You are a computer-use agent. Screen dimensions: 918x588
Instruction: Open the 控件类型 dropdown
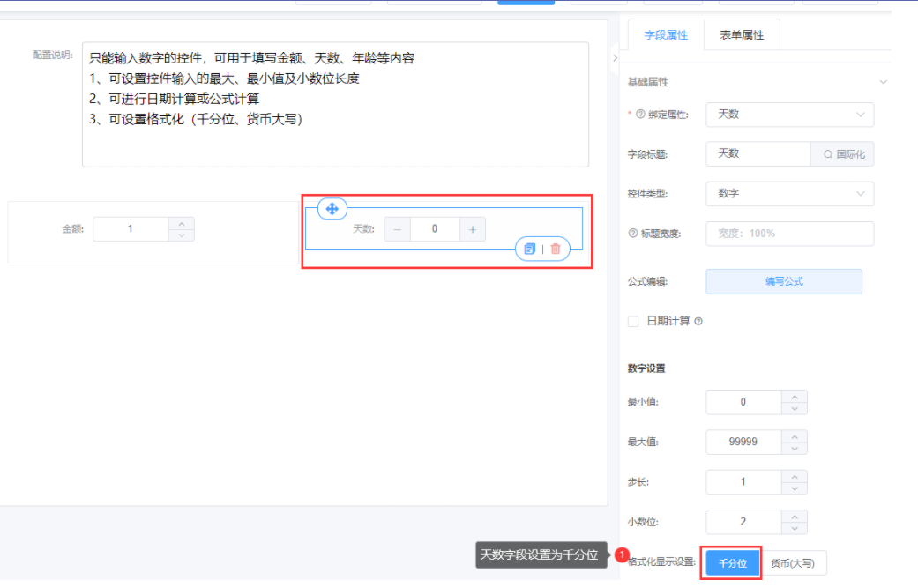click(789, 194)
